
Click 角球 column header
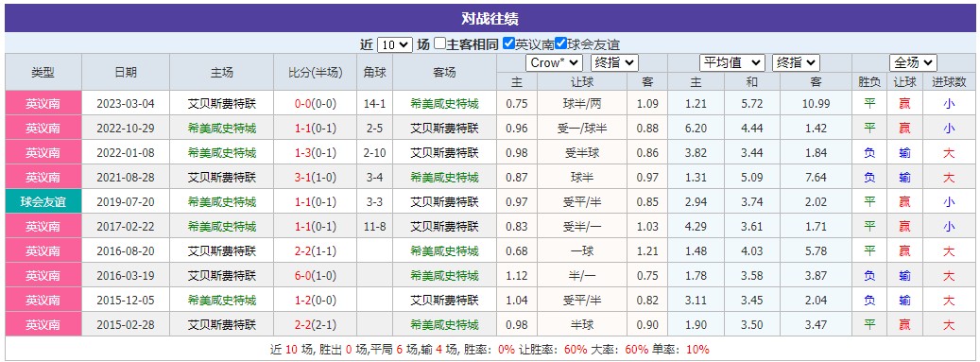click(374, 72)
